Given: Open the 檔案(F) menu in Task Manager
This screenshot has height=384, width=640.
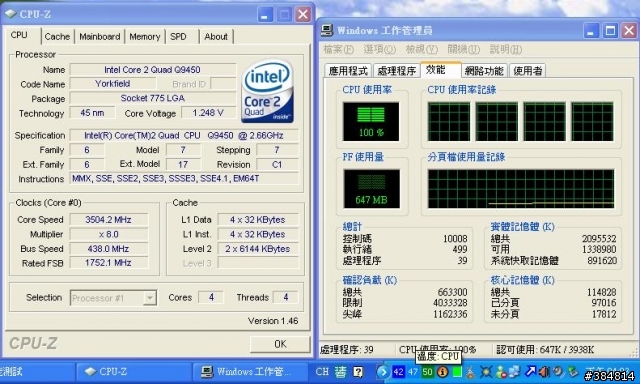Looking at the screenshot, I should pyautogui.click(x=338, y=49).
